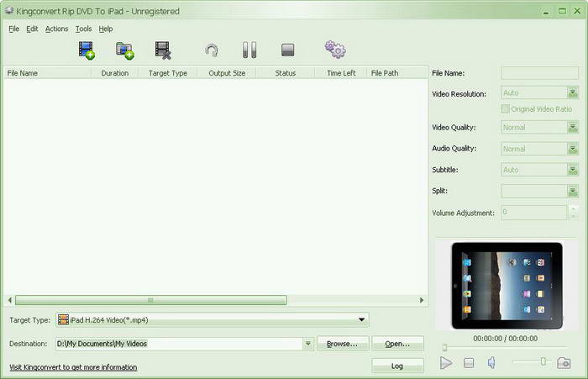Viewport: 588px width, 379px height.
Task: Click the Log button
Action: tap(397, 366)
